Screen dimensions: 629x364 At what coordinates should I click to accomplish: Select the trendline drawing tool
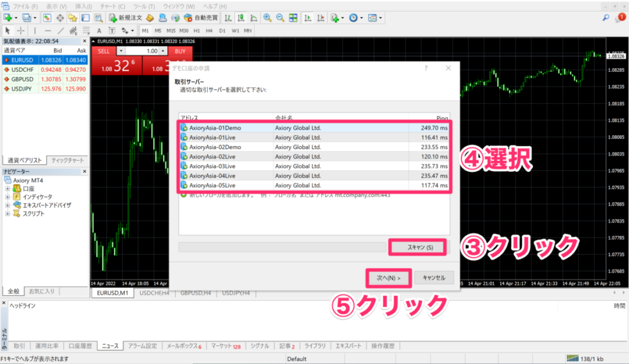pyautogui.click(x=61, y=31)
